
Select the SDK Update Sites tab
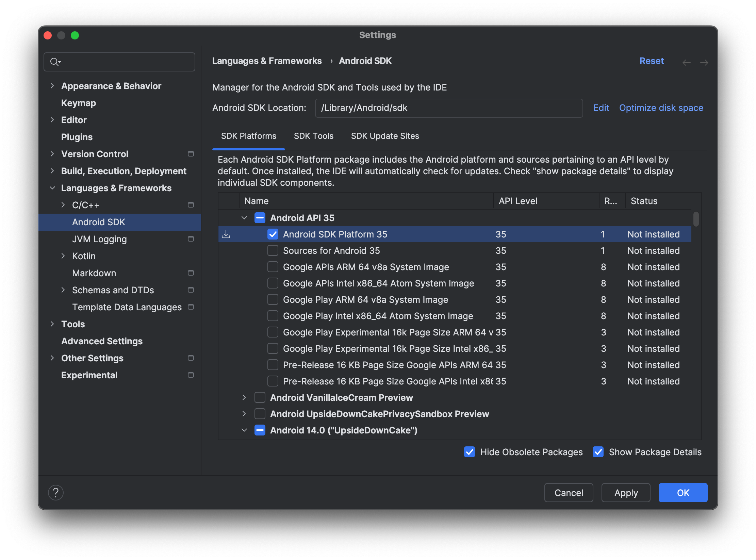(385, 136)
